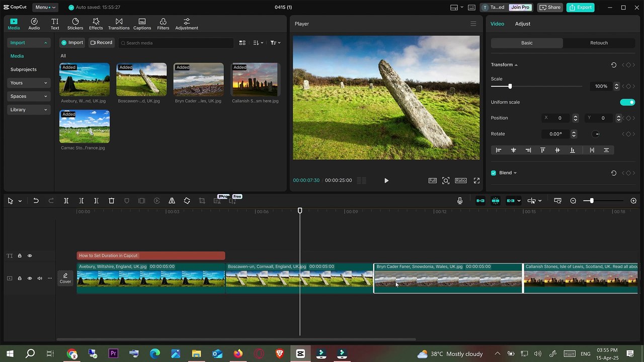Image resolution: width=644 pixels, height=362 pixels.
Task: Expand the Yours section
Action: click(29, 83)
